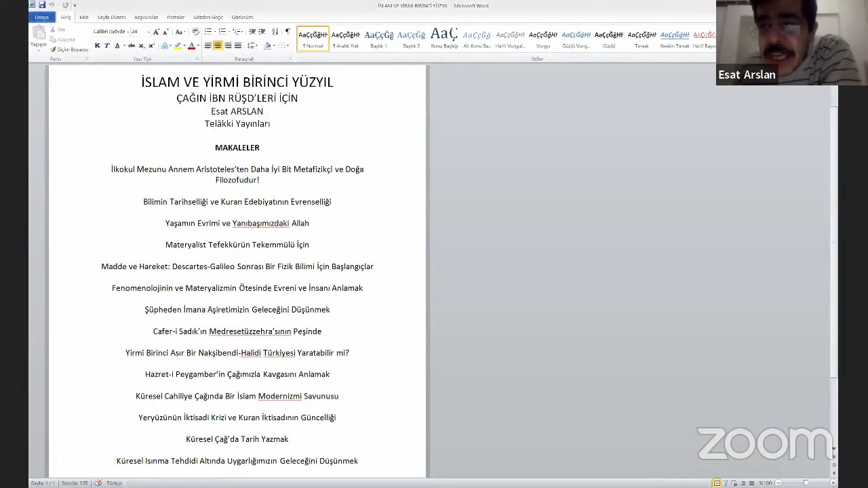Open the Dosya file tab
The width and height of the screenshot is (868, 488).
pos(42,17)
